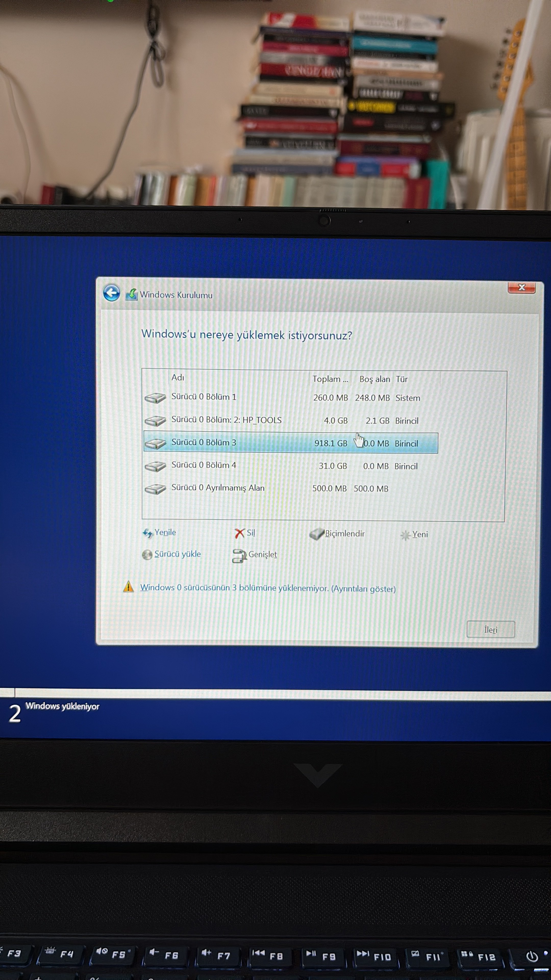The image size is (551, 980).
Task: Select Sürücü 0 Bölüm 4 partition
Action: 204,465
